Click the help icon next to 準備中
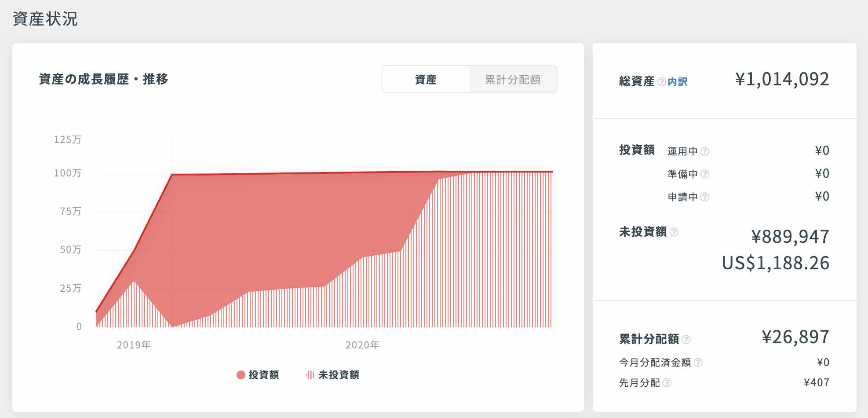The width and height of the screenshot is (868, 418). tap(705, 174)
